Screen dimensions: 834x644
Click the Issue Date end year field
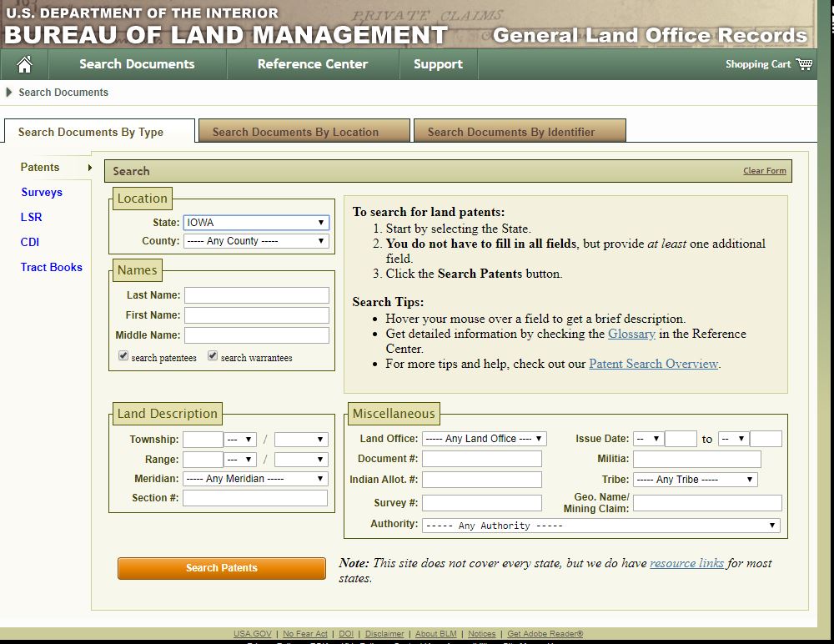pos(766,439)
